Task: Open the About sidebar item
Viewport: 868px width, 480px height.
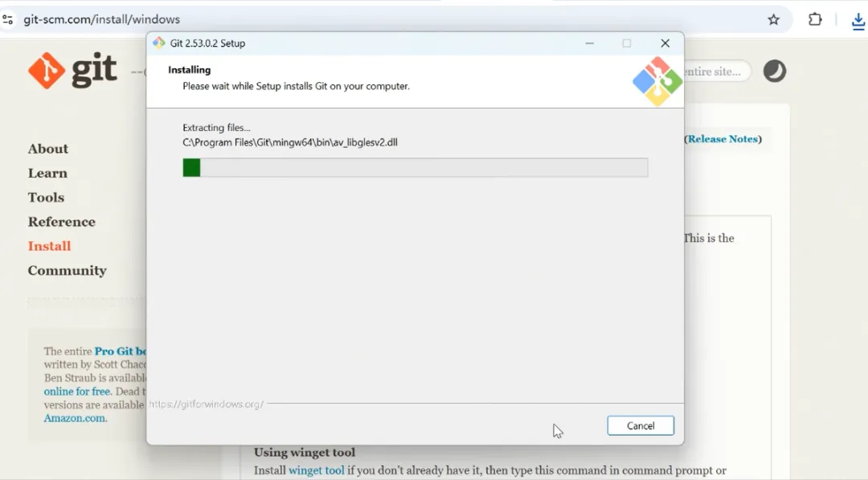Action: pos(48,149)
